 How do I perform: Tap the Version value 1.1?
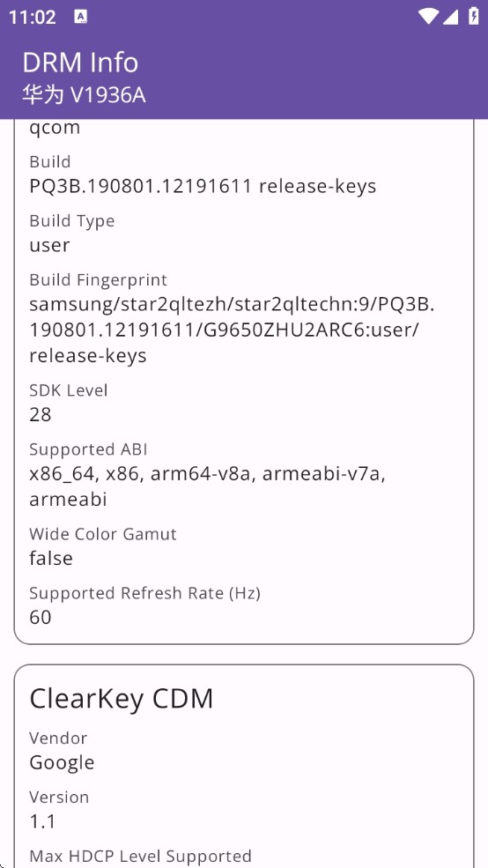pyautogui.click(x=42, y=821)
